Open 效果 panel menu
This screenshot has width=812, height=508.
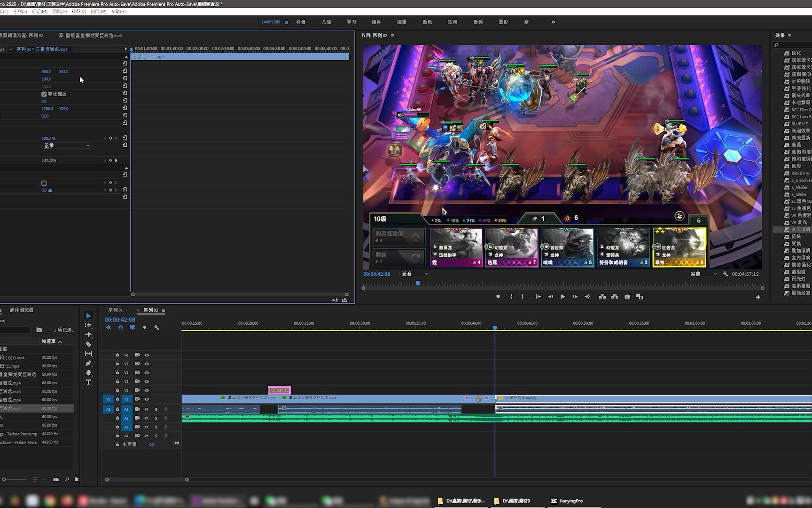click(790, 36)
